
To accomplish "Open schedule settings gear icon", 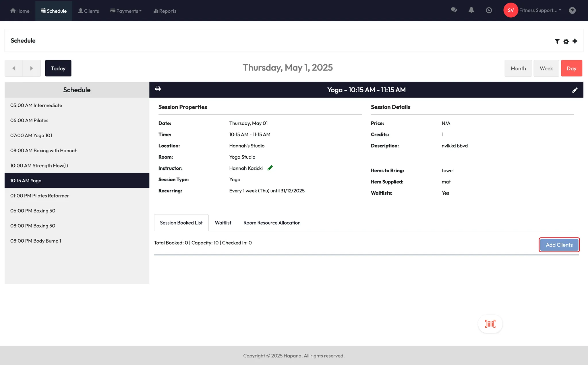I will [x=566, y=41].
